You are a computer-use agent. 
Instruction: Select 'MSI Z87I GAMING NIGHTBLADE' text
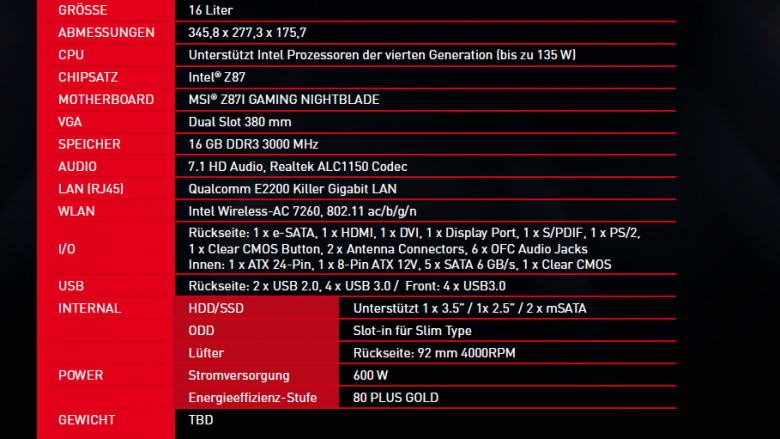click(x=284, y=99)
